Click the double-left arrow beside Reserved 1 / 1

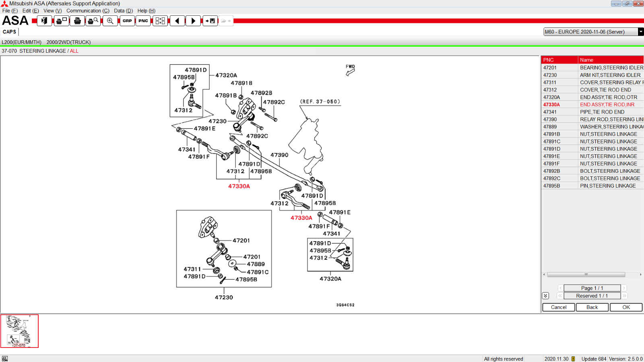coord(560,296)
